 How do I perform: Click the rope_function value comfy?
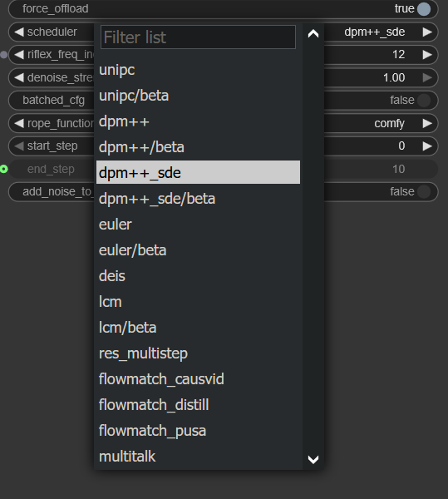[x=389, y=123]
